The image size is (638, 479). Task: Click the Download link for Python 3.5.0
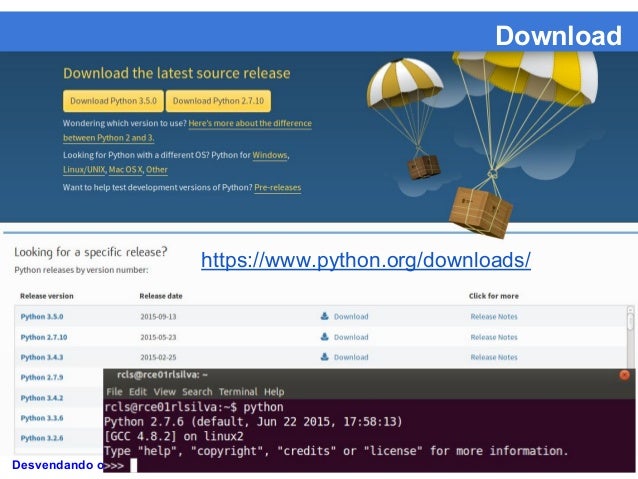(x=351, y=317)
